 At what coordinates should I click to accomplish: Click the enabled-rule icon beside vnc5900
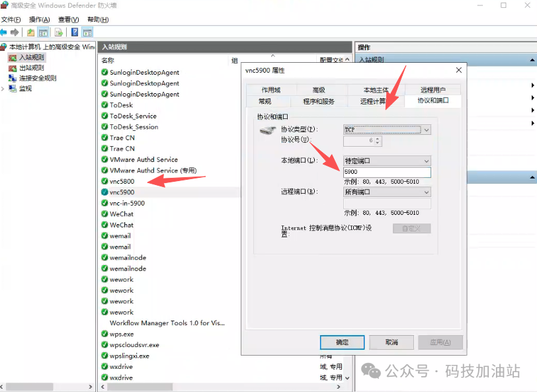(104, 192)
